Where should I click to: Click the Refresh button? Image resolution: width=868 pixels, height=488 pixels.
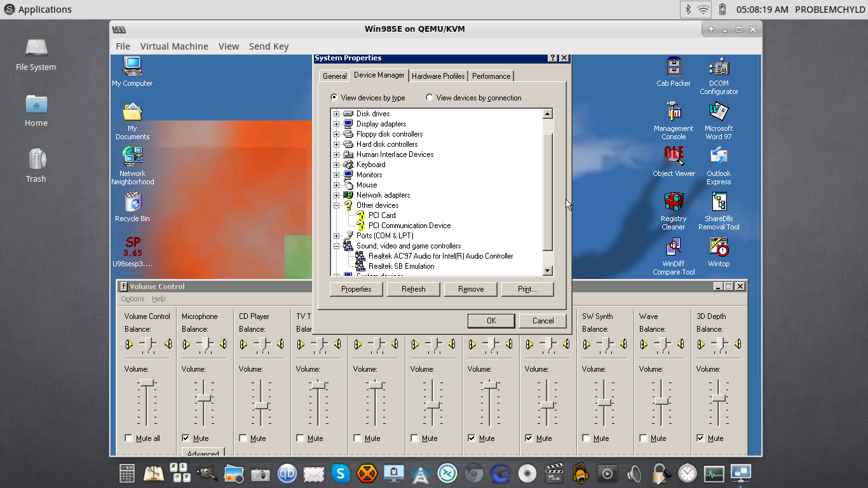414,289
